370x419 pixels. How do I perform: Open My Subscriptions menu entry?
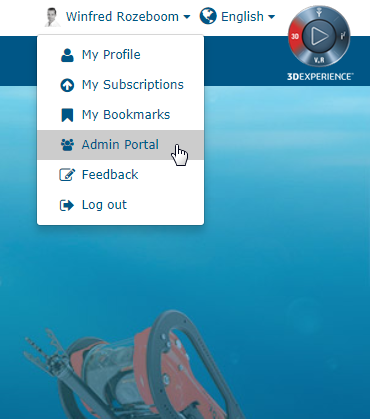[x=120, y=85]
